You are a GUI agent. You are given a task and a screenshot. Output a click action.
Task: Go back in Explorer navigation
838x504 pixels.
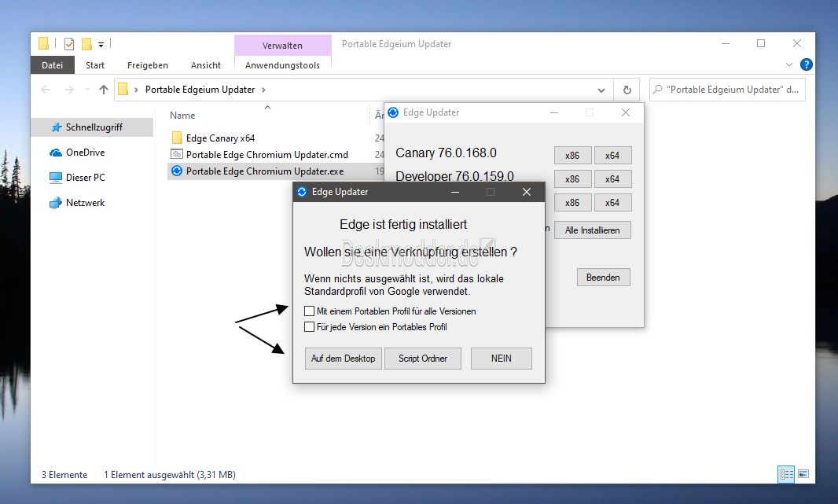(46, 90)
